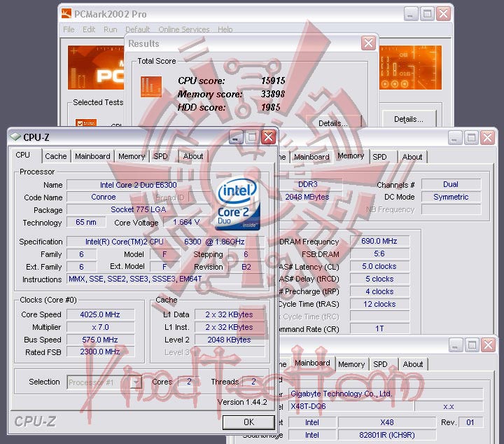
Task: Minimize the front CPU-Z window
Action: (x=236, y=137)
